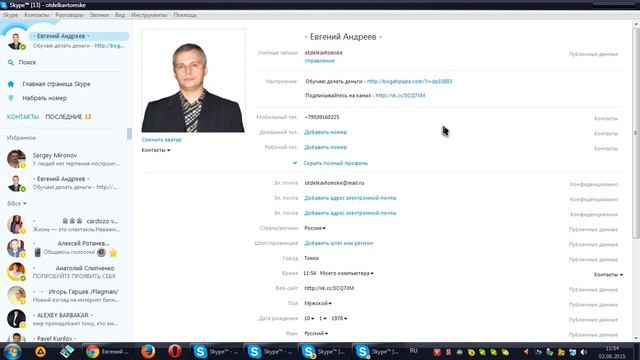Open Игорь Гарцев /Flagman/ avatar

point(16,295)
